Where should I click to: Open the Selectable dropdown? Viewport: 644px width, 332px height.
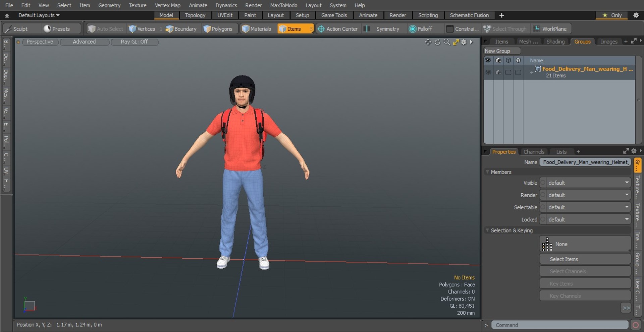[585, 207]
